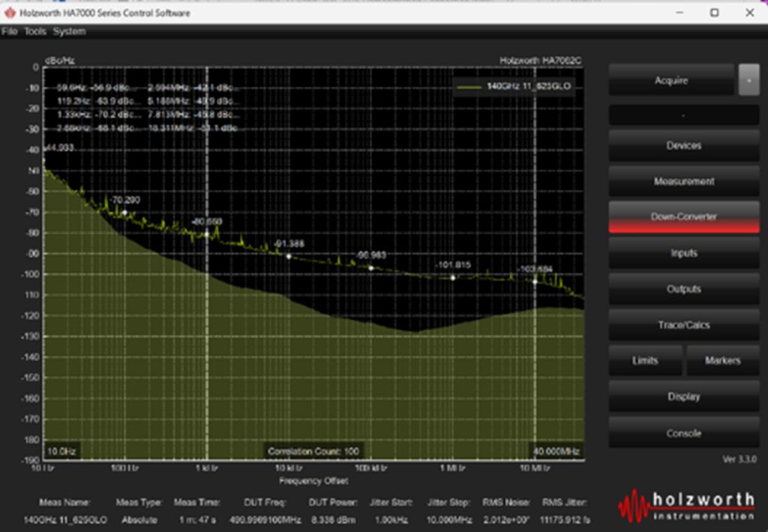
Task: Click the Holzworth app icon in title bar
Action: pyautogui.click(x=10, y=13)
